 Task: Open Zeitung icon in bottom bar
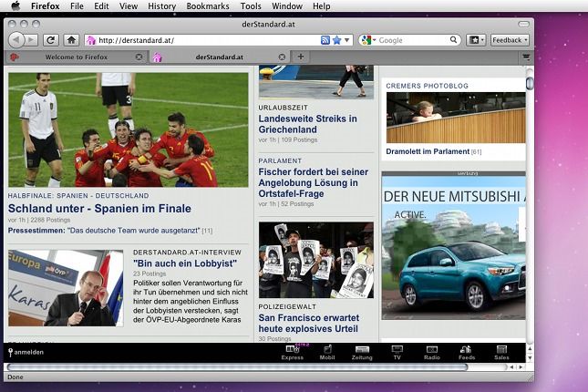(x=362, y=353)
